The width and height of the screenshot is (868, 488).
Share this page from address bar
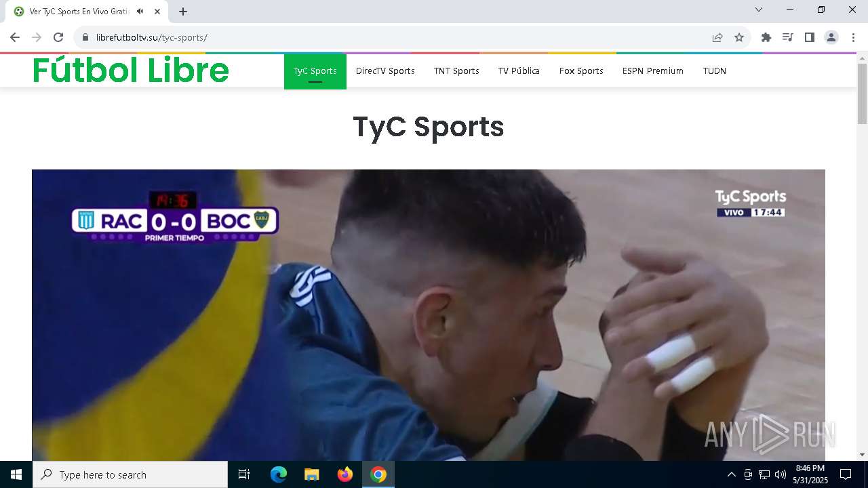click(x=717, y=37)
